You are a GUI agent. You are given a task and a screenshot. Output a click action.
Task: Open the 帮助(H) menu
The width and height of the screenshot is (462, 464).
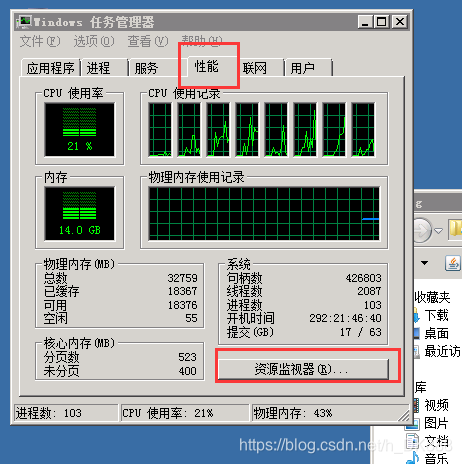[202, 40]
